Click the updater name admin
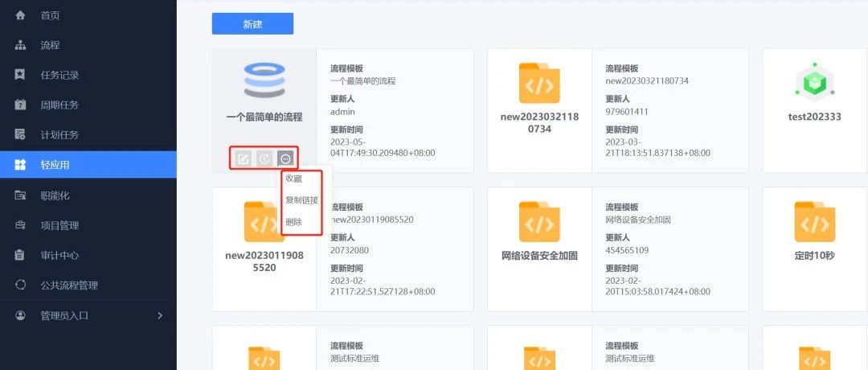 tap(342, 111)
